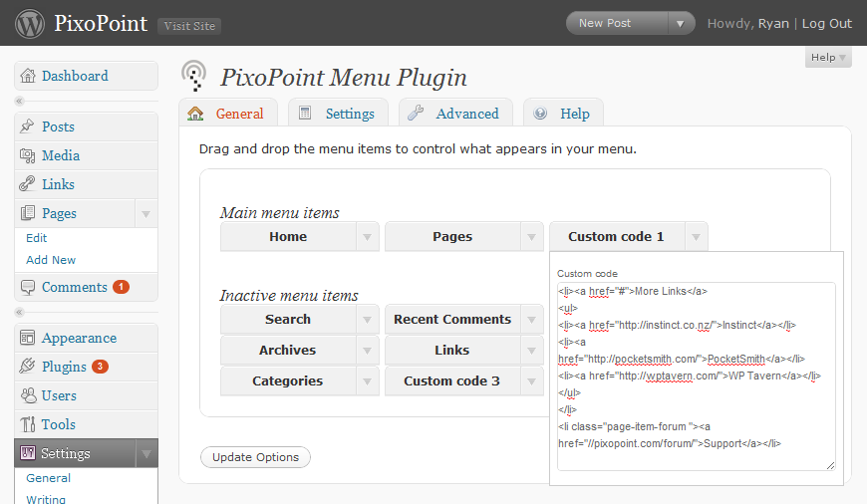The image size is (867, 504).
Task: Open the Ryan profile link
Action: click(773, 23)
